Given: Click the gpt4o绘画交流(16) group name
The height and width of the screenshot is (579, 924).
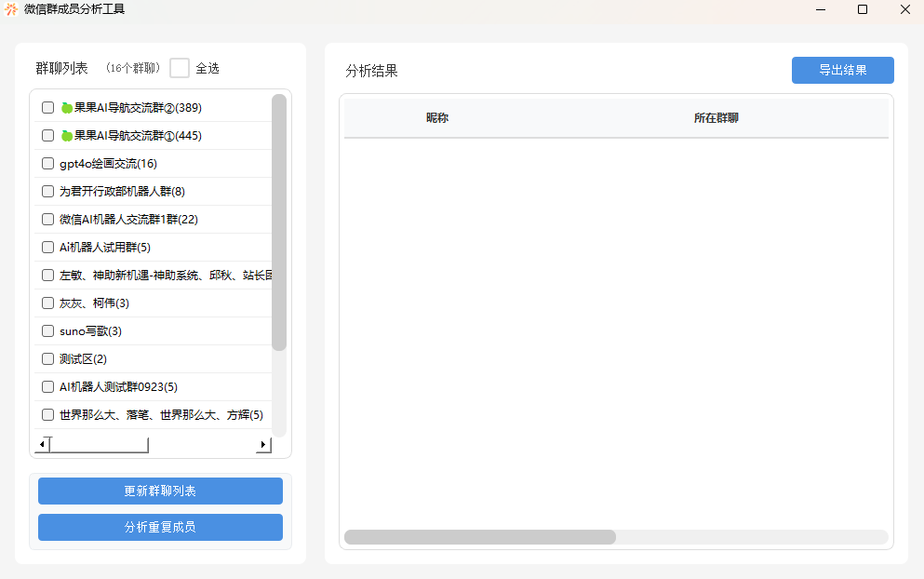Looking at the screenshot, I should 109,163.
